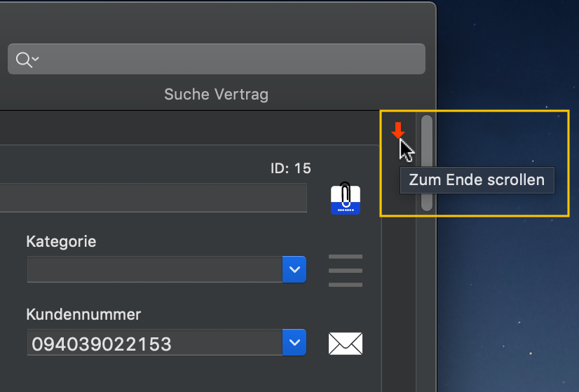Open the paperclip attachment icon

coord(346,198)
